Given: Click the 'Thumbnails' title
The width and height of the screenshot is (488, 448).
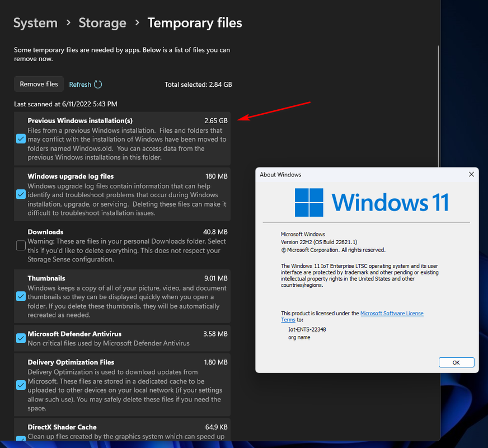Looking at the screenshot, I should (x=46, y=278).
